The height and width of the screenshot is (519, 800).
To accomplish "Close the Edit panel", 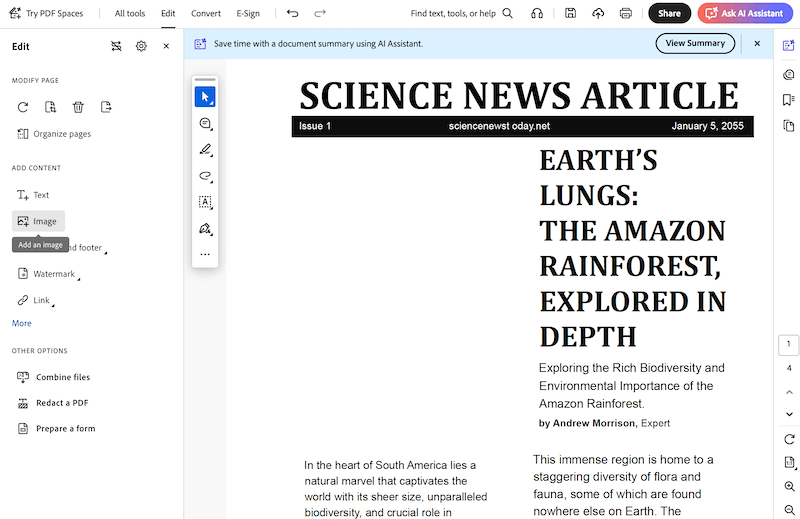I will pos(166,46).
